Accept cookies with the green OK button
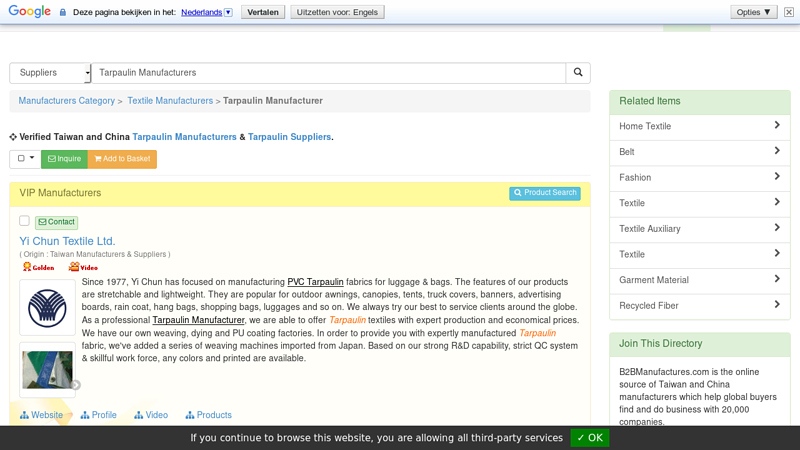 (x=590, y=438)
